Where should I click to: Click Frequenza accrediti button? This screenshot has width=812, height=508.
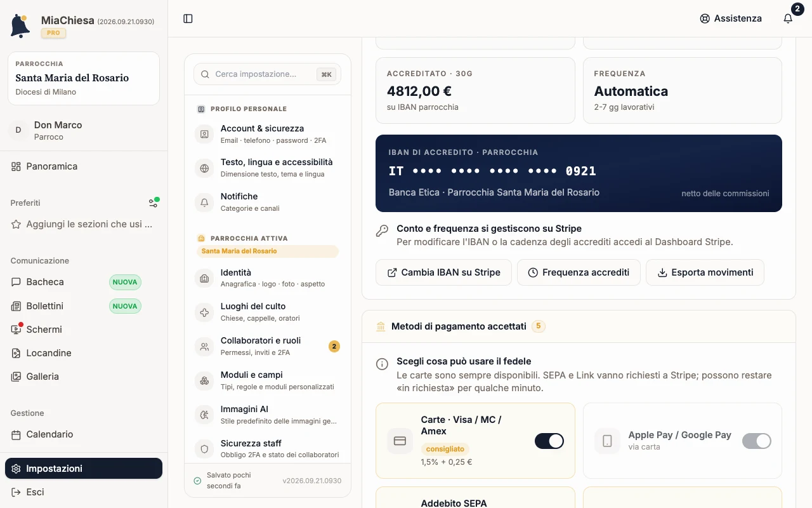(x=579, y=272)
